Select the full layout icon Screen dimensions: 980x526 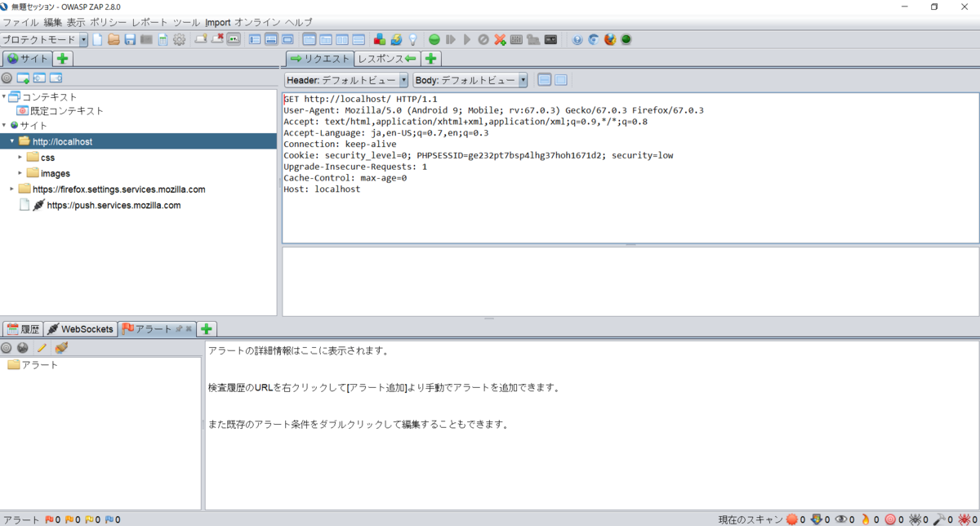click(x=287, y=39)
